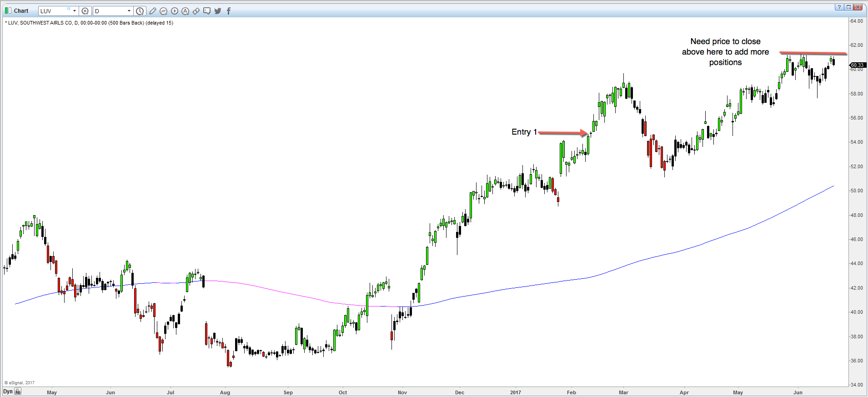Click the 34.00 price axis label
This screenshot has height=397, width=868.
pos(857,385)
